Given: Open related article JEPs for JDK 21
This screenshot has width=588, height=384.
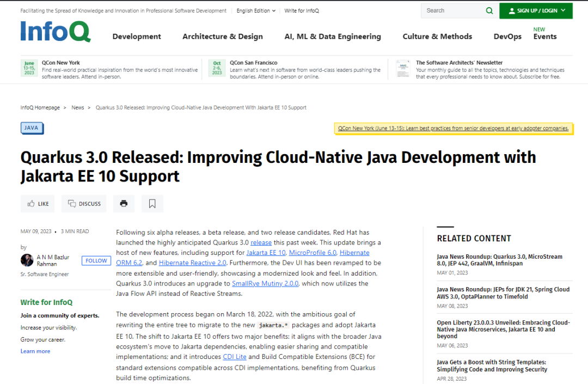Looking at the screenshot, I should coord(503,293).
